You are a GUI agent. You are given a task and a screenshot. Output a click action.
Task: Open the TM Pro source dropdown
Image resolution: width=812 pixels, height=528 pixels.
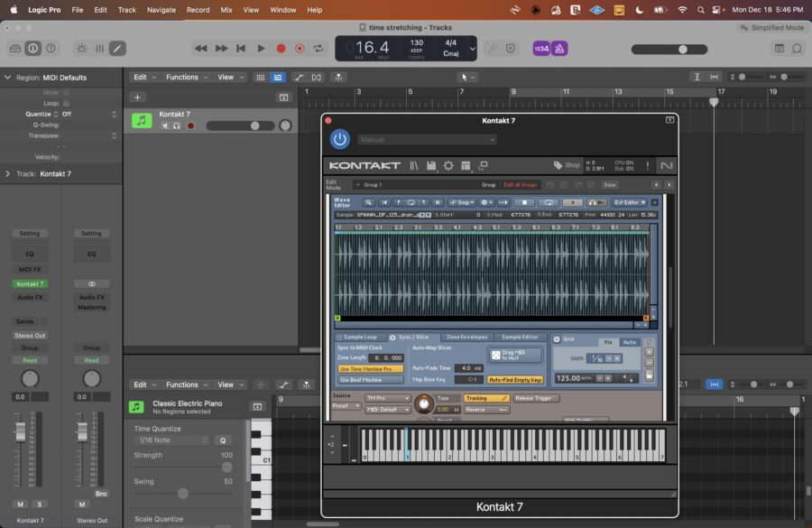387,397
